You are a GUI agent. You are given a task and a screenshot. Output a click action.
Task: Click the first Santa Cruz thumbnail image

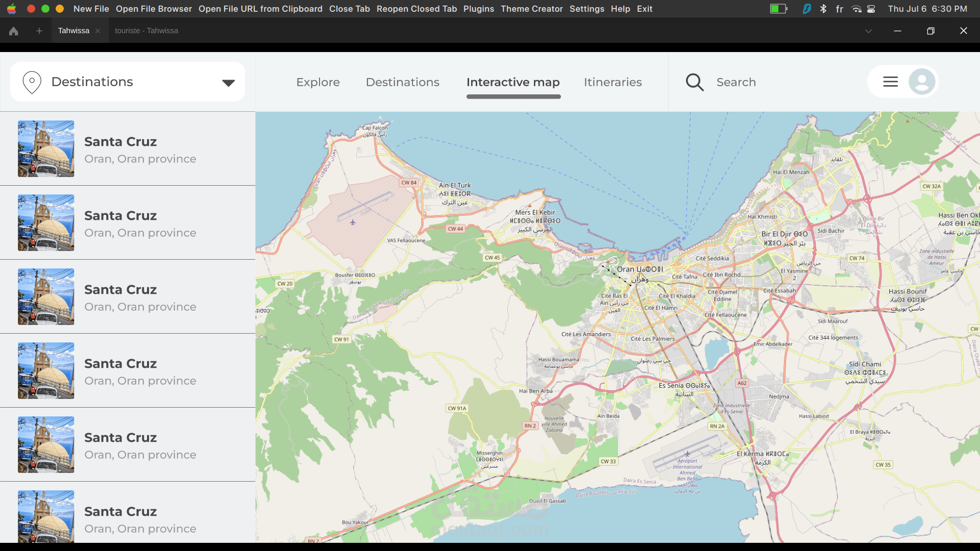[x=46, y=148]
